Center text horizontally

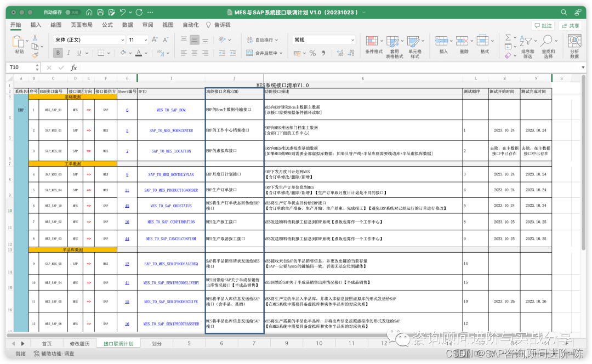pyautogui.click(x=195, y=53)
